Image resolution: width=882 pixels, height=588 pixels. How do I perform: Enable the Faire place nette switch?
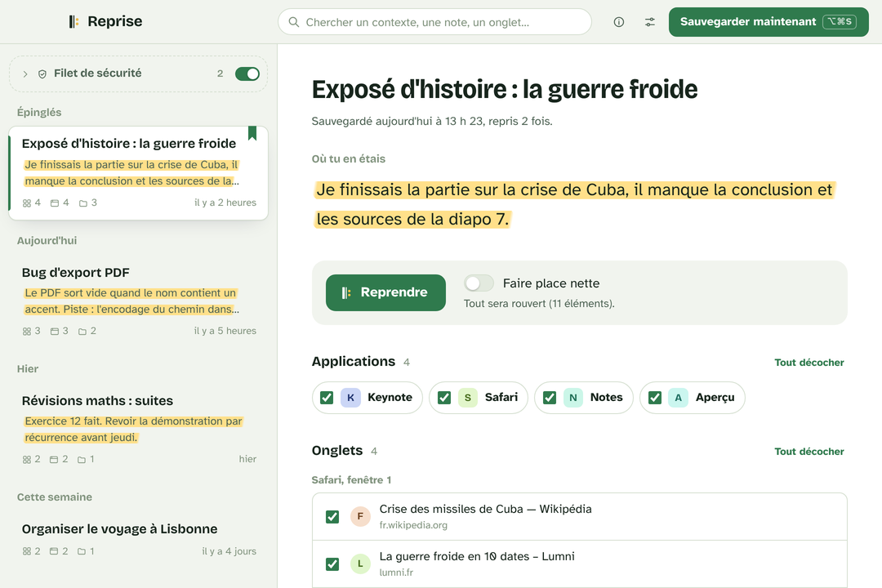[x=479, y=283]
